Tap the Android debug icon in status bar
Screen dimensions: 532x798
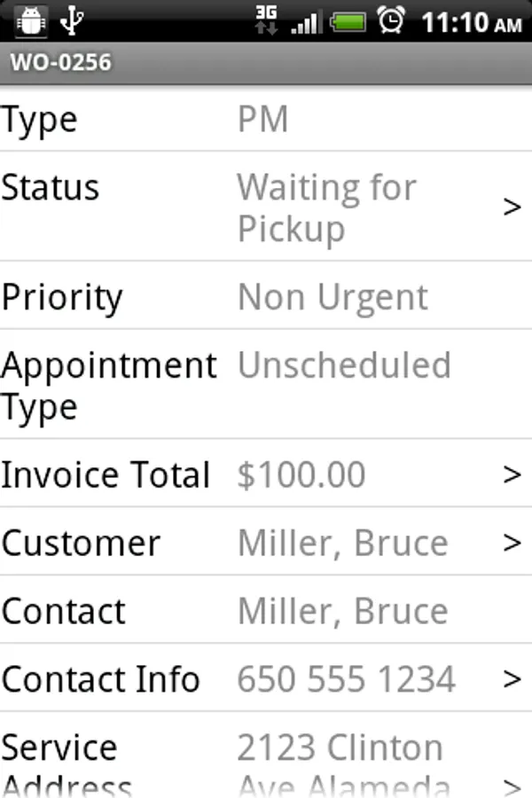[x=31, y=21]
